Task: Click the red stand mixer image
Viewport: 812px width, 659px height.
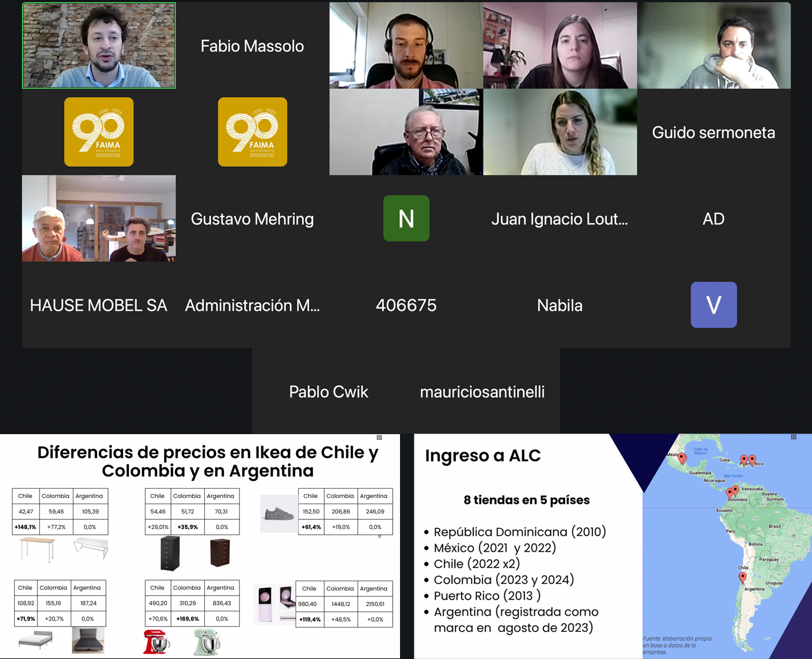Action: click(x=156, y=641)
